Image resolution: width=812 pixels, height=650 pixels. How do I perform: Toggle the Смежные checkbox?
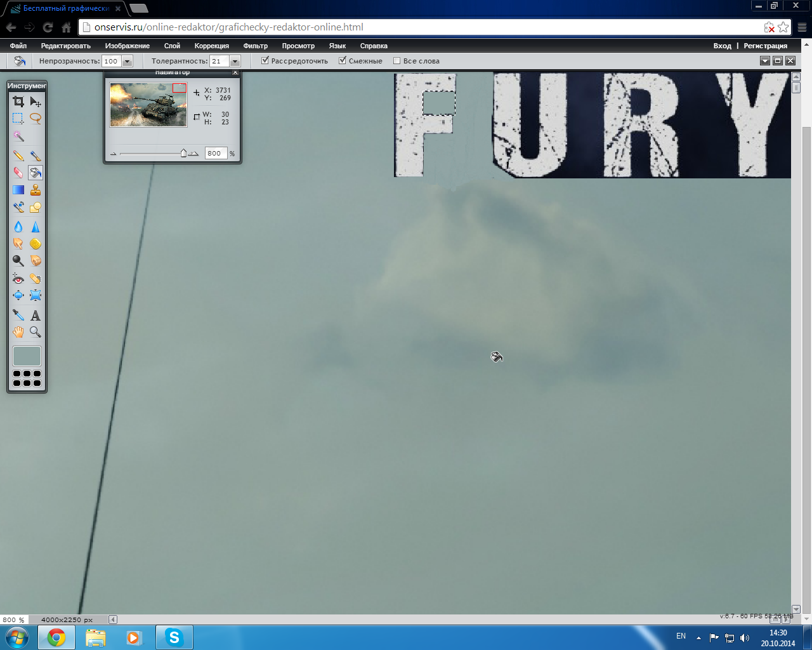pos(343,61)
